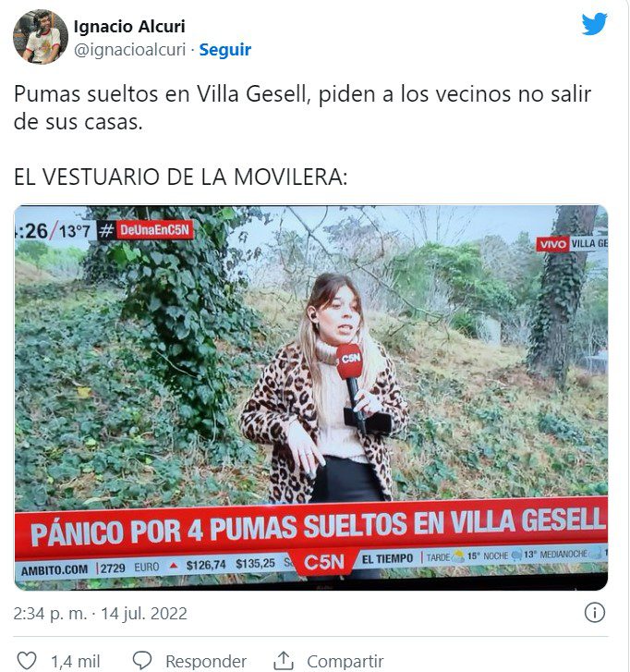630x672 pixels.
Task: Open the embedded C5N news image
Action: click(x=311, y=397)
